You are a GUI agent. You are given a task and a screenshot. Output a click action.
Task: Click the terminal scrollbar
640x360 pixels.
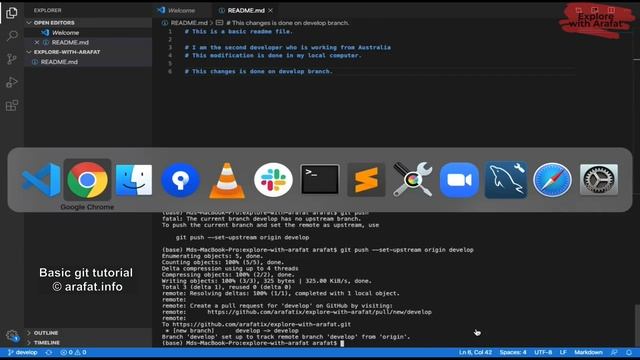pyautogui.click(x=636, y=324)
